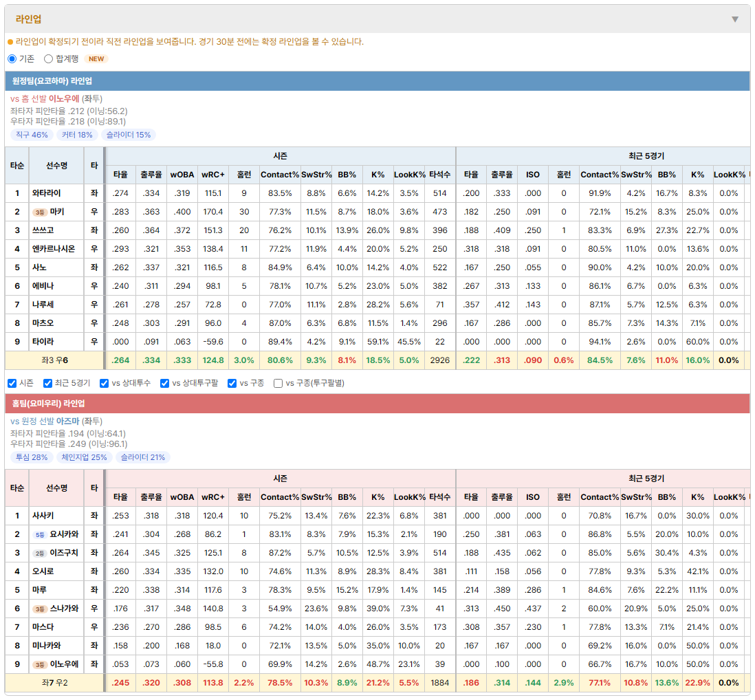755x700 pixels.
Task: Select player 와타라이 in Yokohama lineup
Action: click(x=46, y=193)
